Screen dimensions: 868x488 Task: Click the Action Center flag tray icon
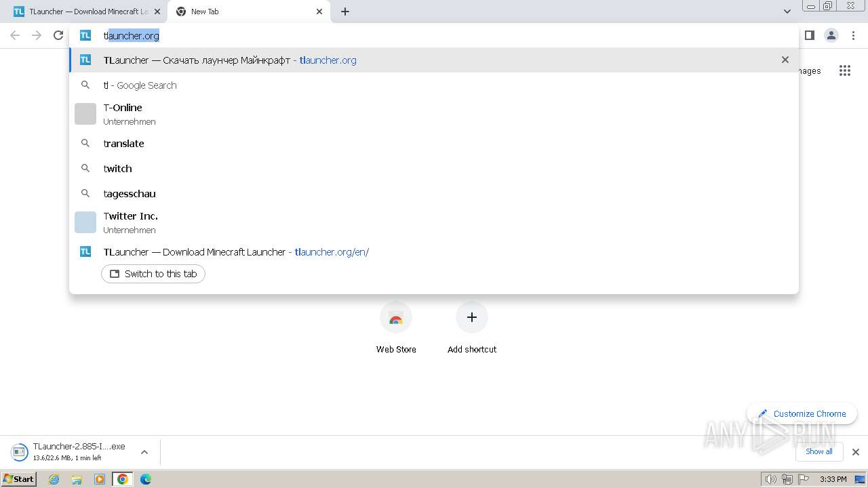click(804, 479)
